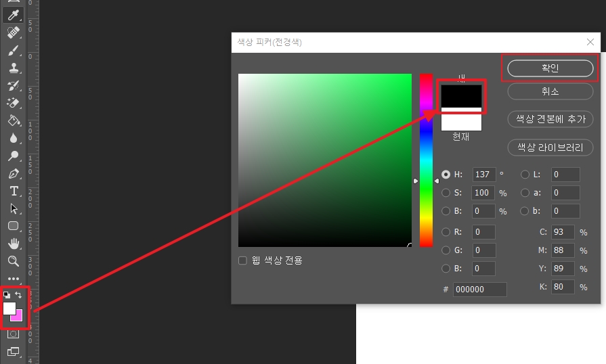Click the H field showing 137
Screen dimensions: 606x364
coord(484,175)
